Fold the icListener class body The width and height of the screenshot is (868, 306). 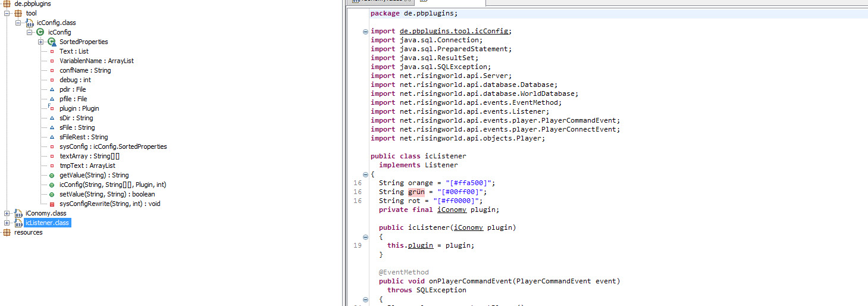365,174
